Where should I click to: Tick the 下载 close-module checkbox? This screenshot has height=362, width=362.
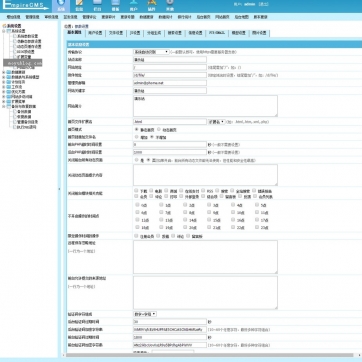[x=136, y=191]
